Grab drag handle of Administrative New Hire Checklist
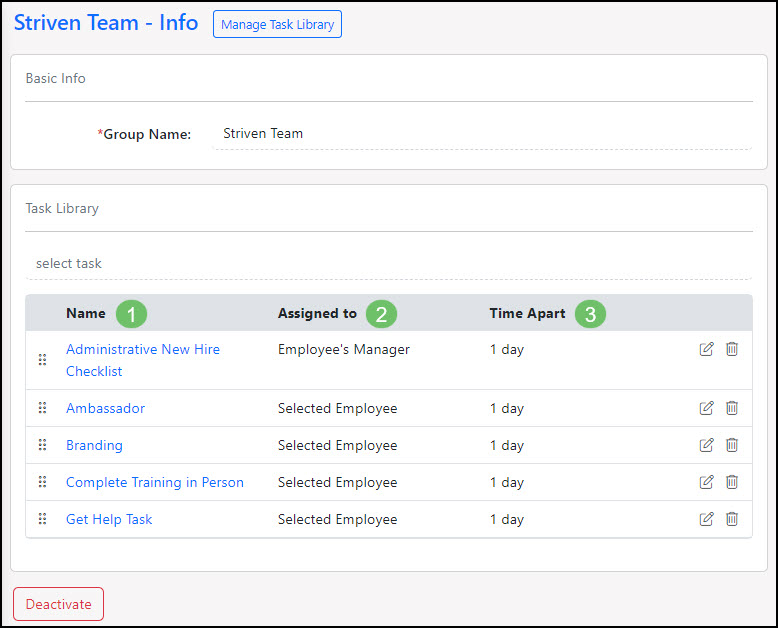The image size is (778, 628). pos(43,360)
